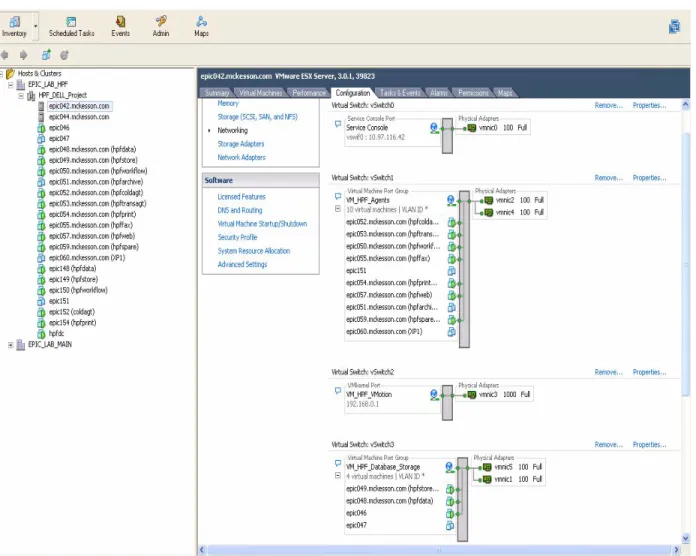Open the Events view
This screenshot has width=696, height=556.
coord(120,27)
